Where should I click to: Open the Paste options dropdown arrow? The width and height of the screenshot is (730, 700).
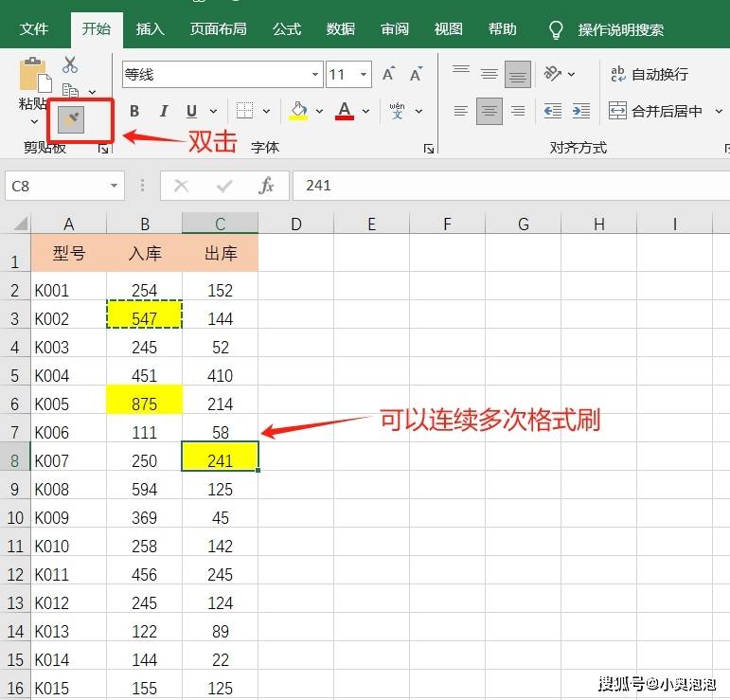pos(34,121)
